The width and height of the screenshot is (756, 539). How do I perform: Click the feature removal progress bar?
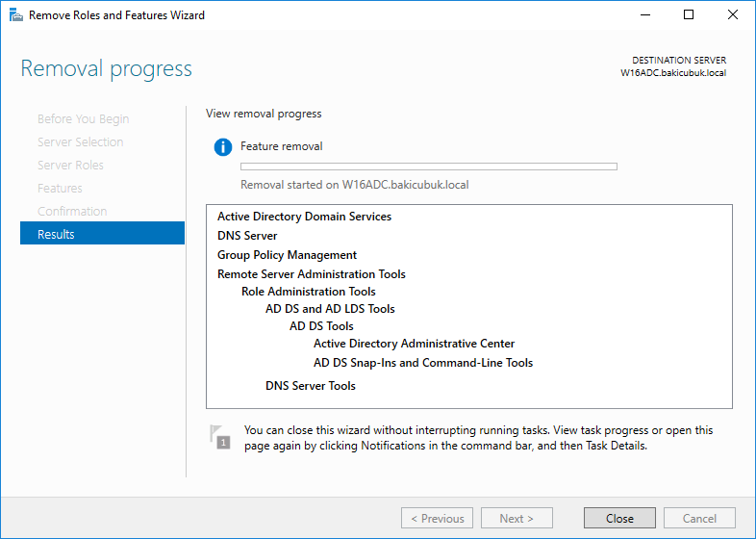tap(428, 167)
